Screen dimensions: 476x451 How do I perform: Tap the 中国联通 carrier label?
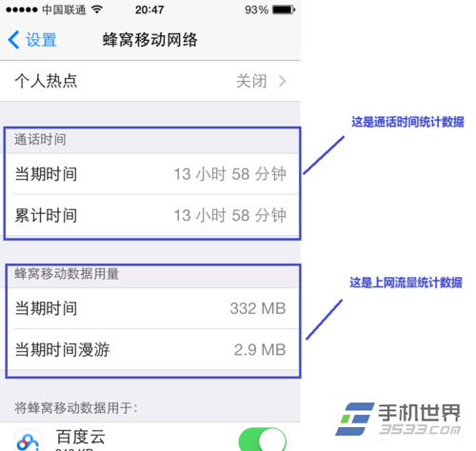point(64,10)
